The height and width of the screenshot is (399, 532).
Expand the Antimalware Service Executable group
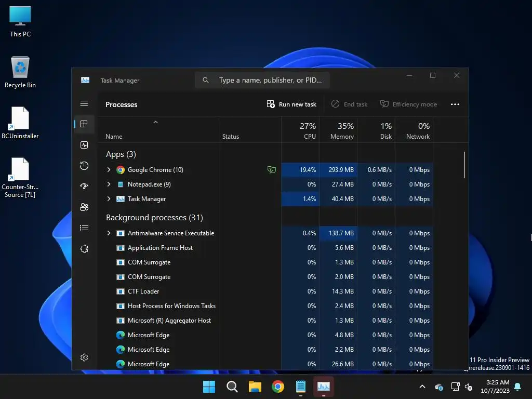tap(109, 233)
